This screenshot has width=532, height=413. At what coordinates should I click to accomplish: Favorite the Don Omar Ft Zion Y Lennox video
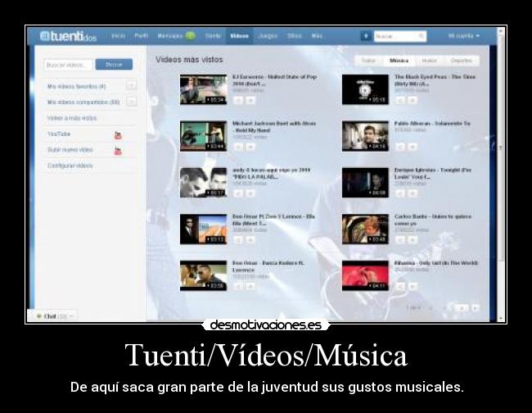point(250,240)
